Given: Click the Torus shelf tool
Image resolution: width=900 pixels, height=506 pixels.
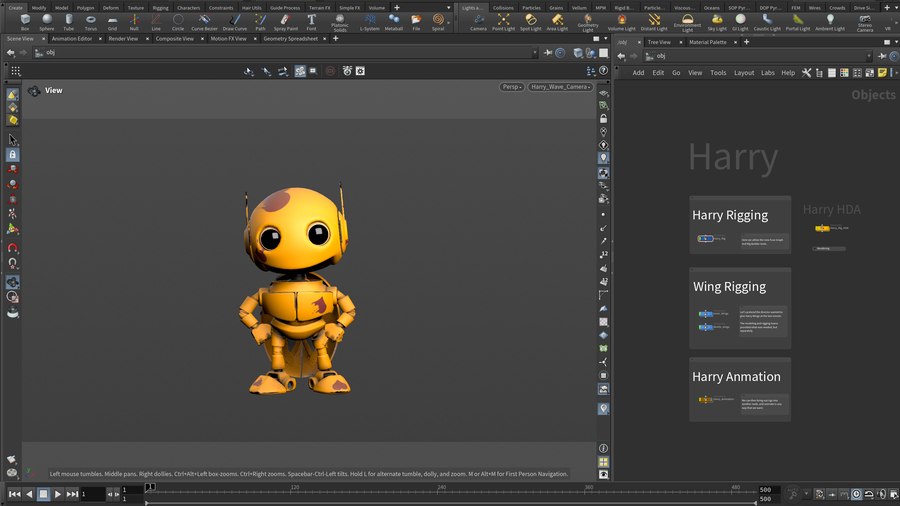Looking at the screenshot, I should pos(91,22).
